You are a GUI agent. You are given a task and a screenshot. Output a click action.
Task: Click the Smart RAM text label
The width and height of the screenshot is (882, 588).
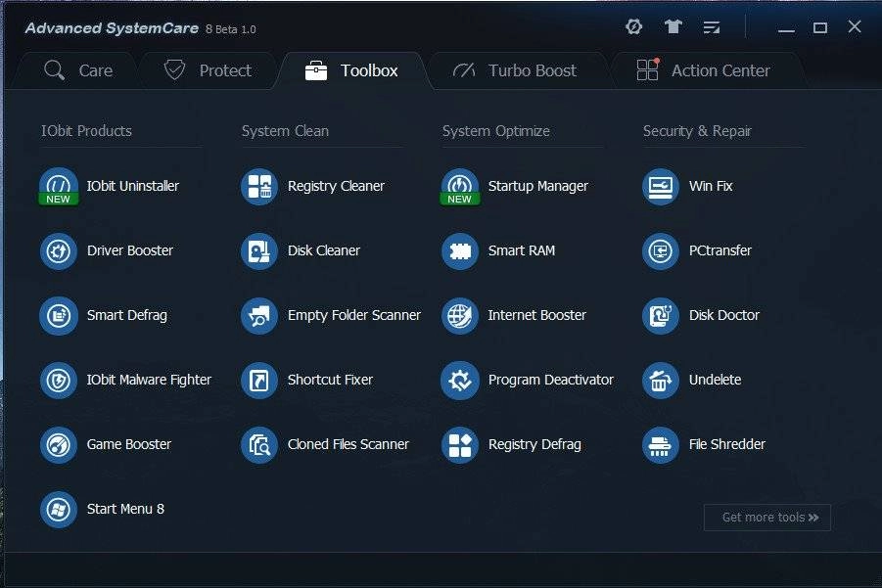tap(522, 250)
